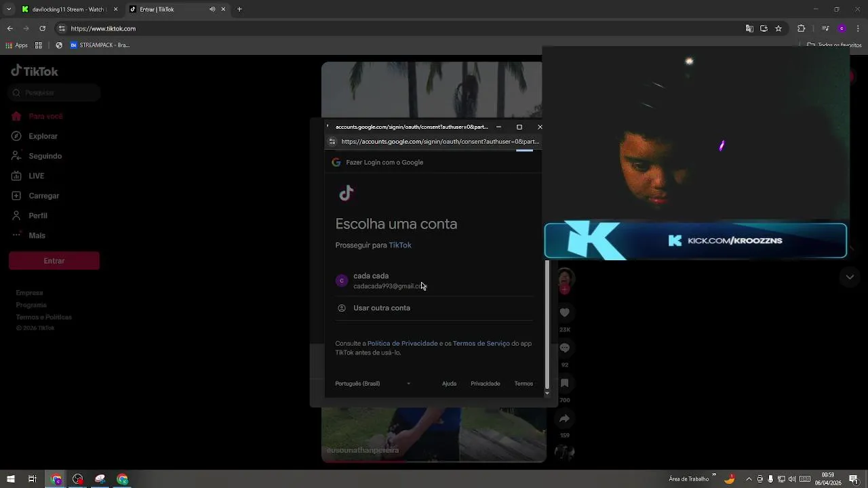Screen dimensions: 868x488
Task: Open Todos os favoritos folder
Action: pos(835,45)
